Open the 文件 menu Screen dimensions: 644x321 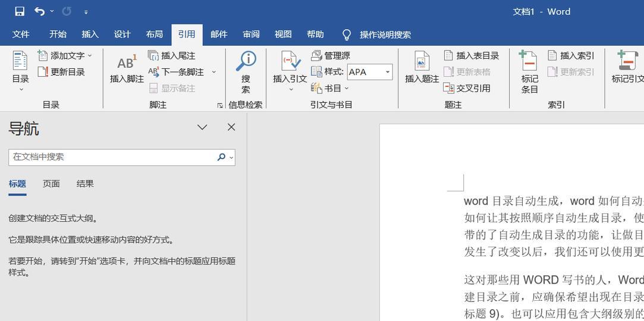click(21, 34)
